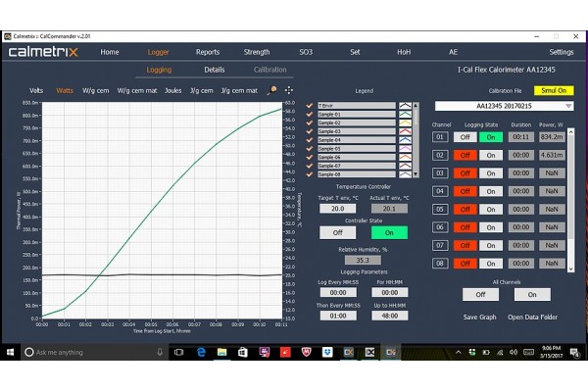Viewport: 588px width, 392px height.
Task: Uncheck the T Envir legend checkmark
Action: (310, 106)
